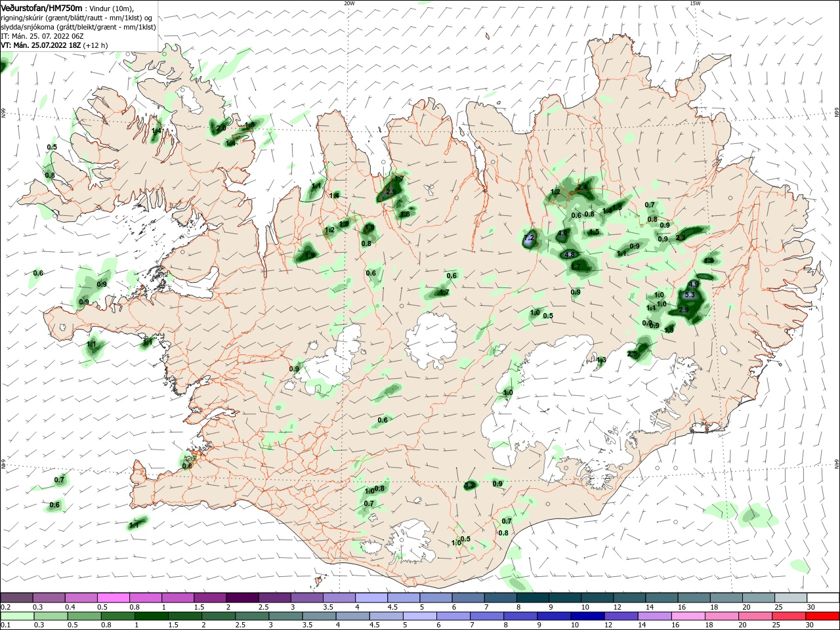Click the 5.3 precipitation value on the map
The height and width of the screenshot is (630, 840).
coord(689,295)
